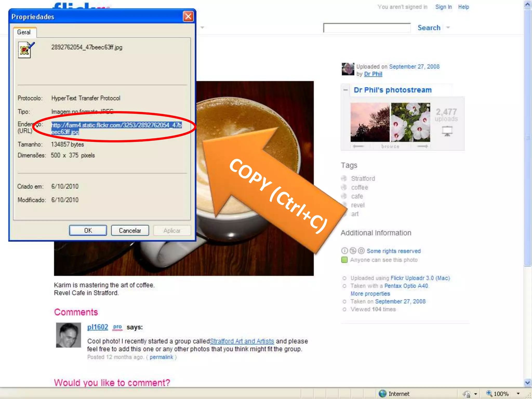Viewport: 532px width, 399px height.
Task: Click the globe icon beside coffee tag
Action: (344, 187)
